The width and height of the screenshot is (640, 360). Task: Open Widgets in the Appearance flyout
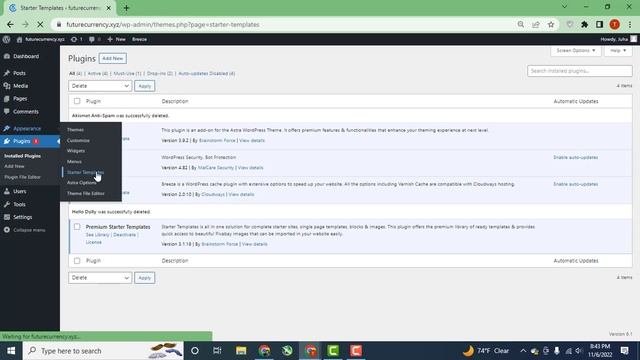coord(76,151)
